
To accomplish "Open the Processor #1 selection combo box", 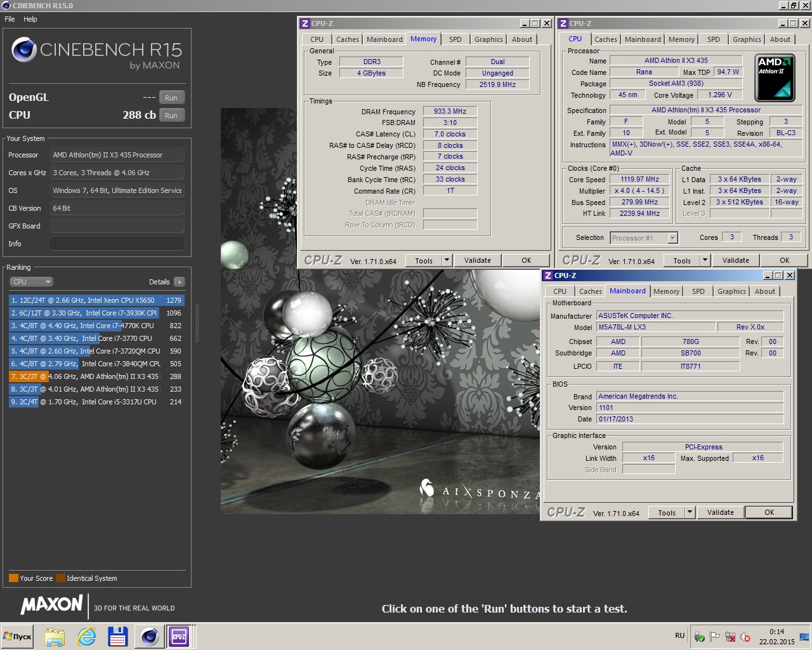I will (644, 238).
